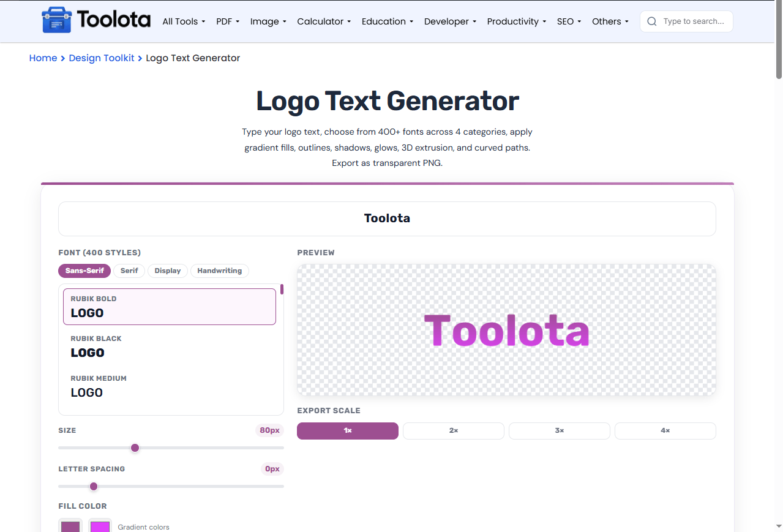Image resolution: width=783 pixels, height=532 pixels.
Task: Set export scale to 1×
Action: 348,431
